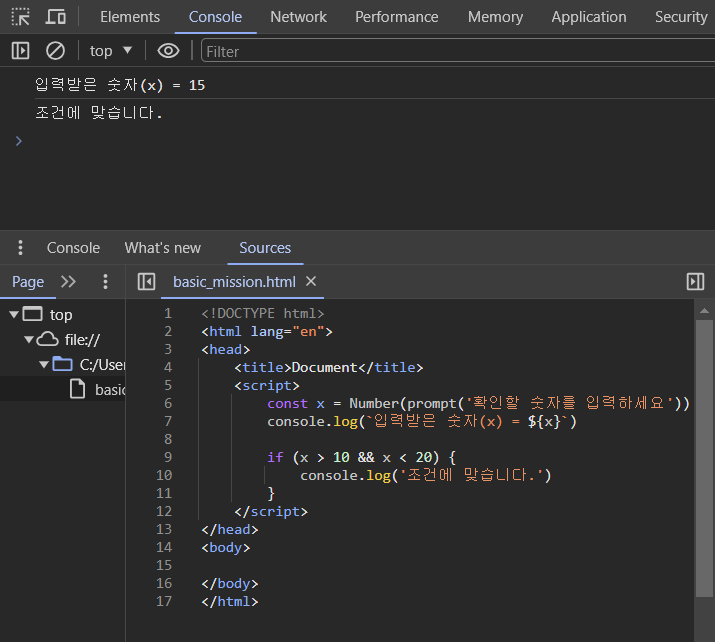The height and width of the screenshot is (642, 715).
Task: Click the source editor vertical scrollbar
Action: coord(705,457)
